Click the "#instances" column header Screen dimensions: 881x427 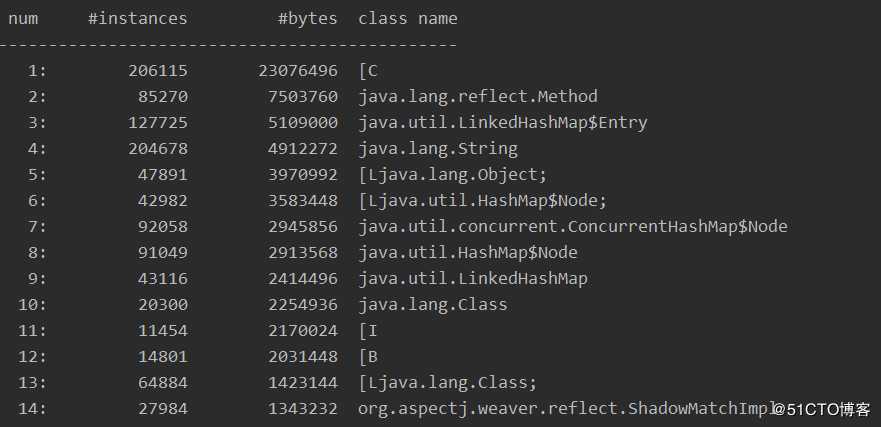point(137,18)
